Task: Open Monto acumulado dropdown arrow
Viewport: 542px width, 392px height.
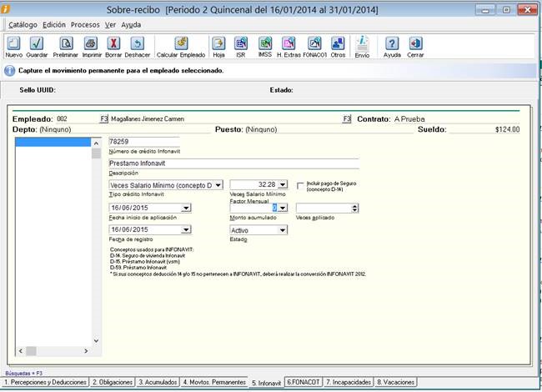Action: pos(283,208)
